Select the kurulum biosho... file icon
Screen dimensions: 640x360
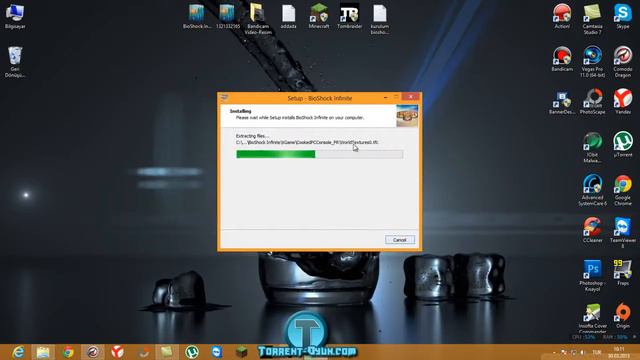(380, 19)
